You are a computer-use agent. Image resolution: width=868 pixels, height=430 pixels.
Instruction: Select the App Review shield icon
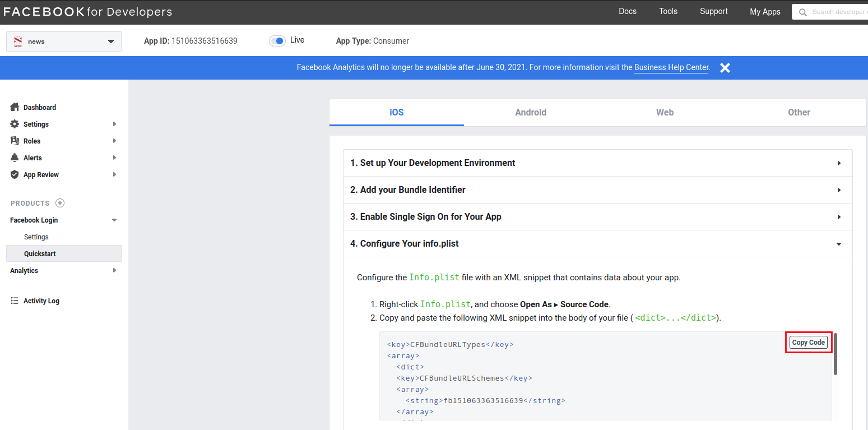click(14, 174)
